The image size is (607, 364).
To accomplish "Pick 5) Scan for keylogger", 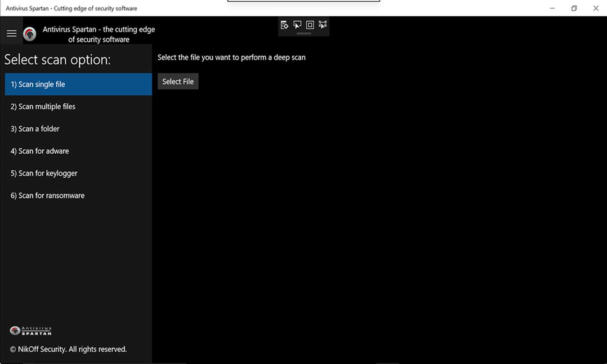I will (x=78, y=173).
